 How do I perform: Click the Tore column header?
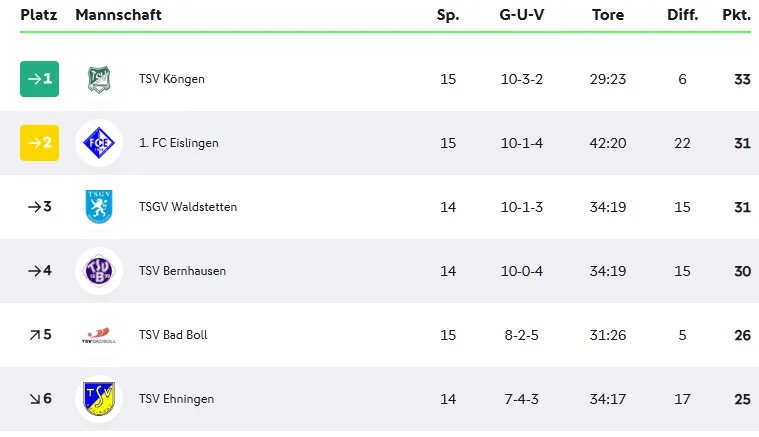point(608,15)
